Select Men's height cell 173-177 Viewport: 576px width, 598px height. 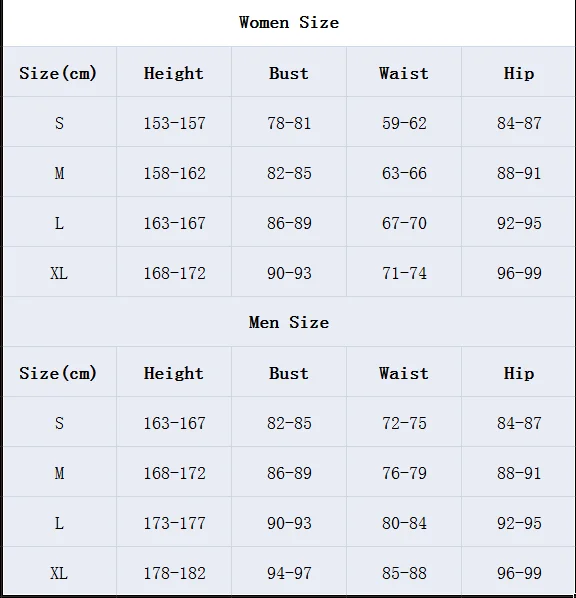[x=174, y=523]
